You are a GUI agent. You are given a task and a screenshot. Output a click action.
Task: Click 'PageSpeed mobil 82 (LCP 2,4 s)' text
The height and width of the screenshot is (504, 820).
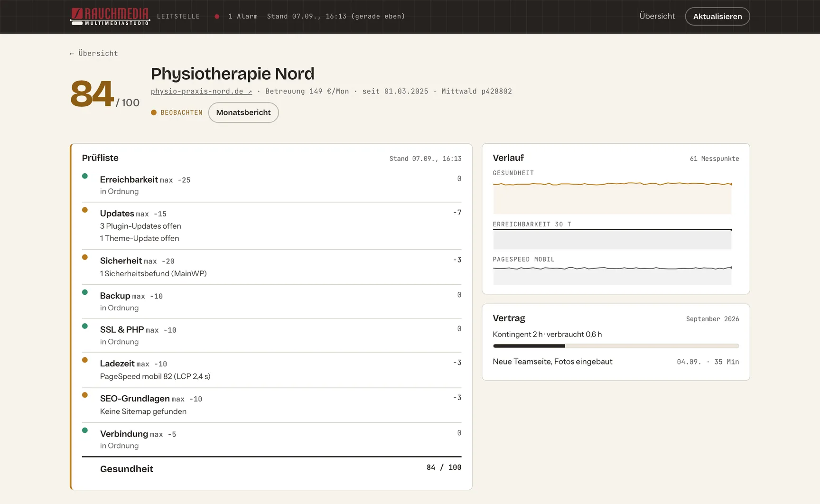point(155,376)
